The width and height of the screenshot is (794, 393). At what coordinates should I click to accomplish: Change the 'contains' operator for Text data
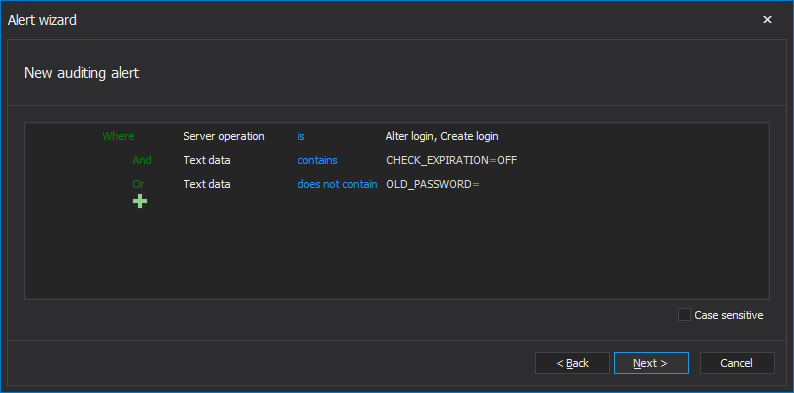[317, 160]
